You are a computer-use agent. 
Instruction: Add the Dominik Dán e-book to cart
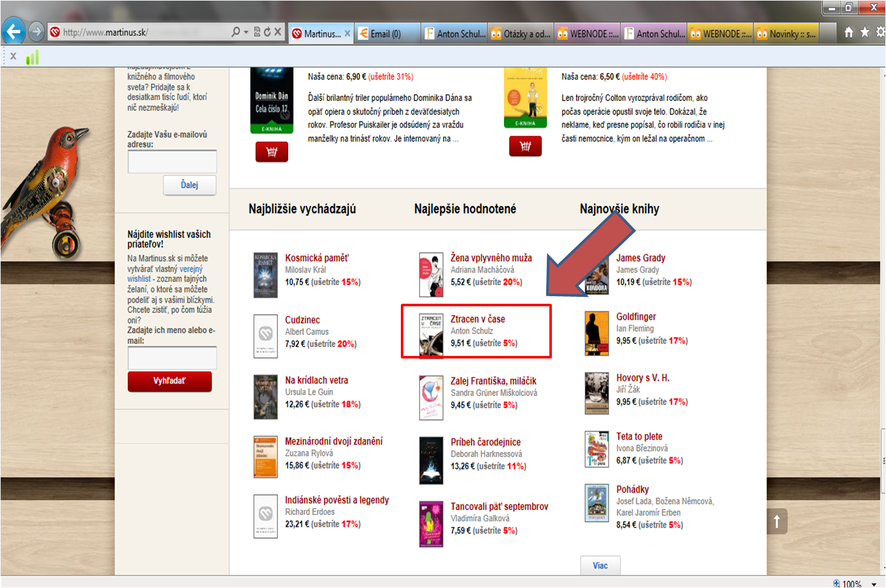[271, 152]
